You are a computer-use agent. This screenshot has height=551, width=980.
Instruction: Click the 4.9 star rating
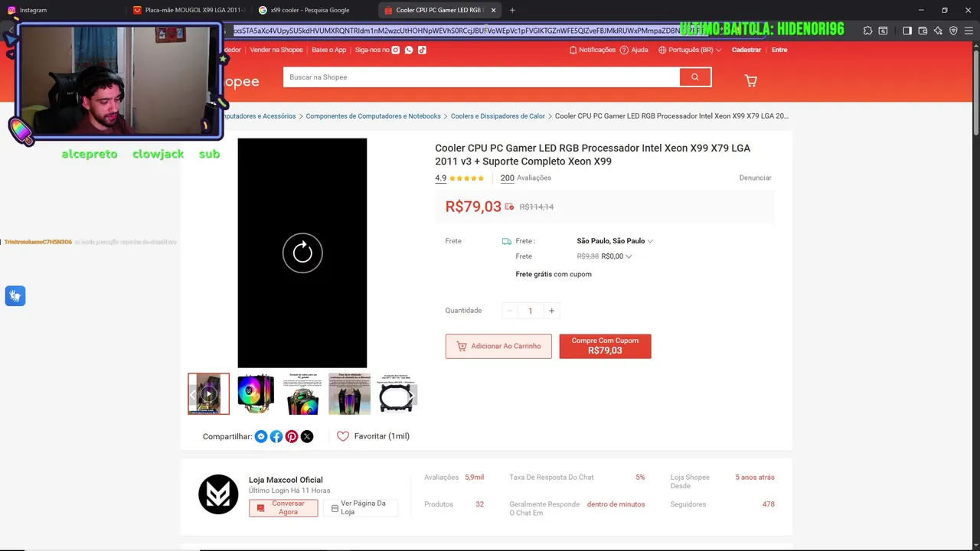[459, 178]
